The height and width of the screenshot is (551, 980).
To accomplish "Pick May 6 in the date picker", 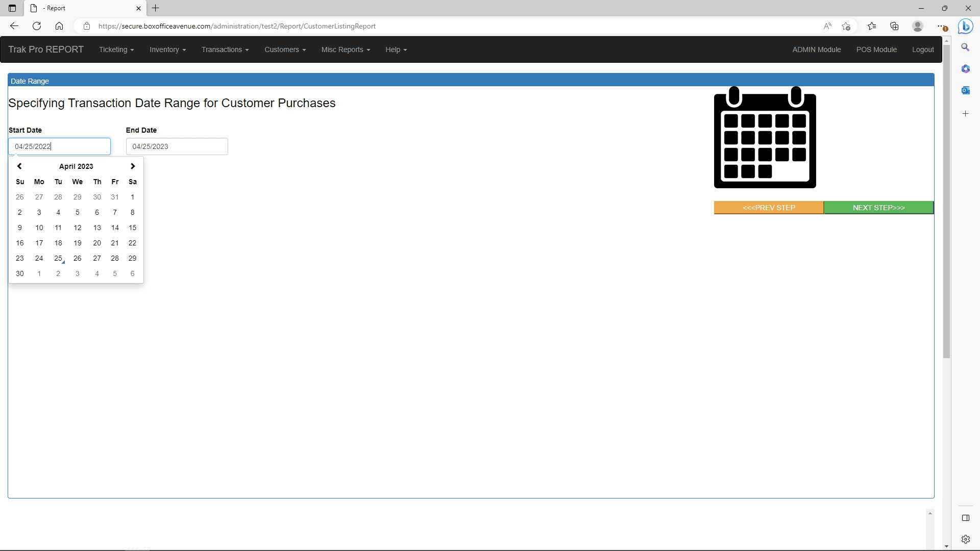I will [132, 273].
